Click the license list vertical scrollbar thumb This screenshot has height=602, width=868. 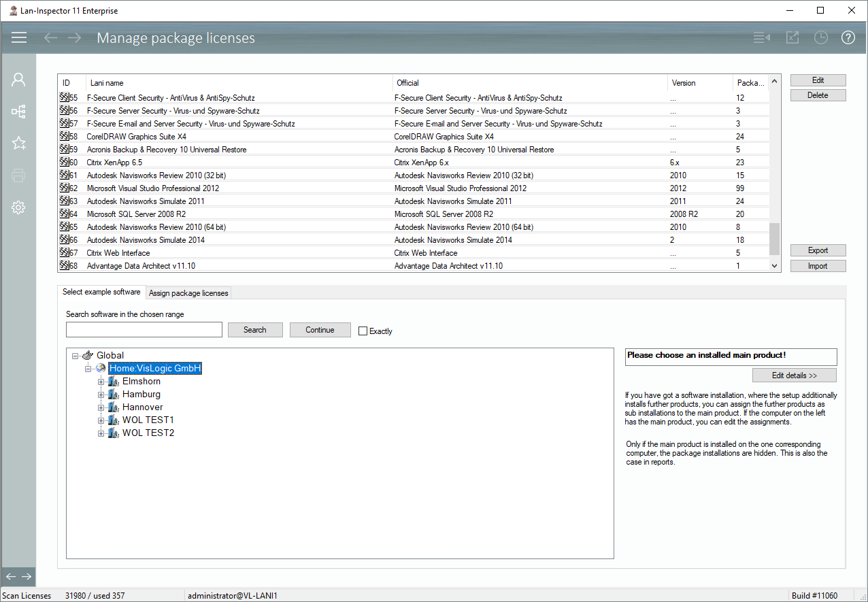pyautogui.click(x=774, y=239)
